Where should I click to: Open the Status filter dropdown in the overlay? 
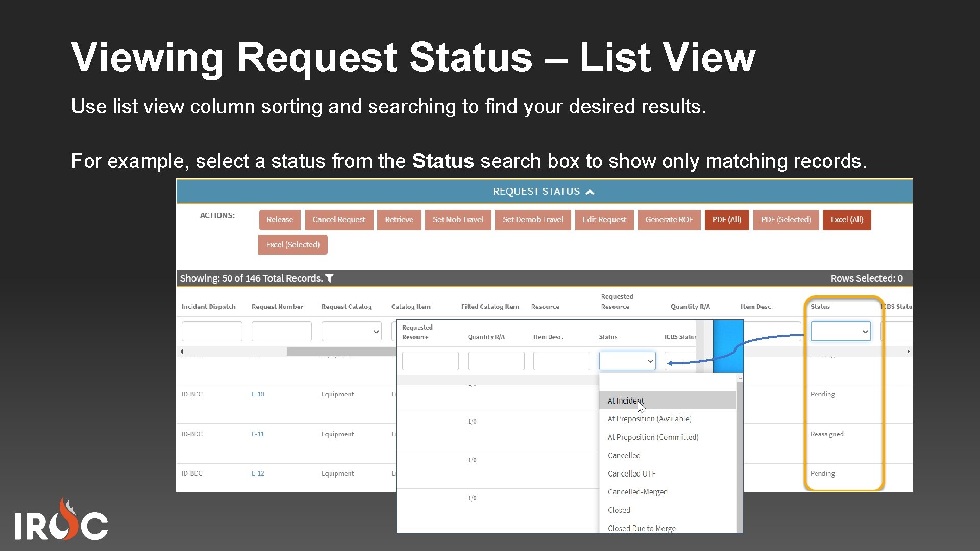627,361
